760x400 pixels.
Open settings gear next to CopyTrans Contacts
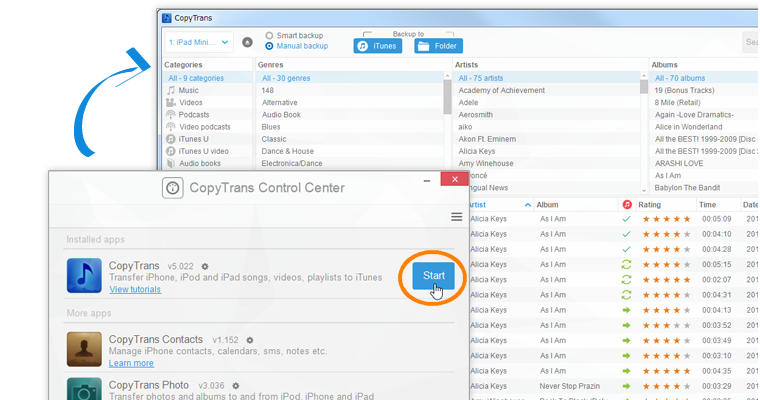click(x=250, y=340)
